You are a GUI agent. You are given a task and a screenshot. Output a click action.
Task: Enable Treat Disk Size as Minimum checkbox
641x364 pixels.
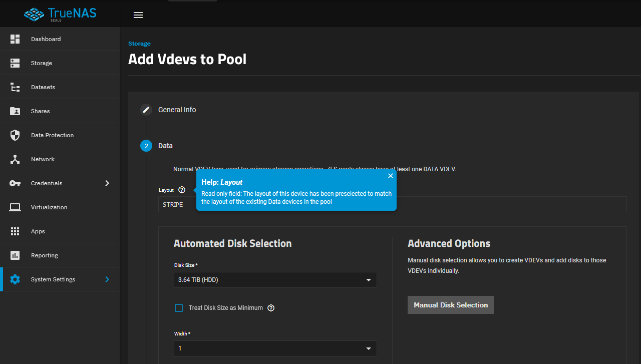pyautogui.click(x=179, y=308)
